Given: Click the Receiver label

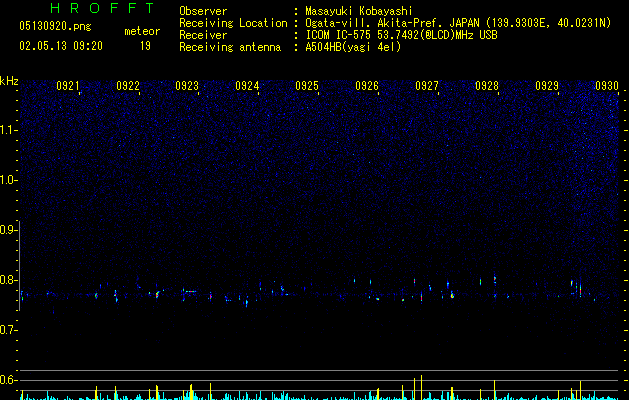Looking at the screenshot, I should 203,35.
